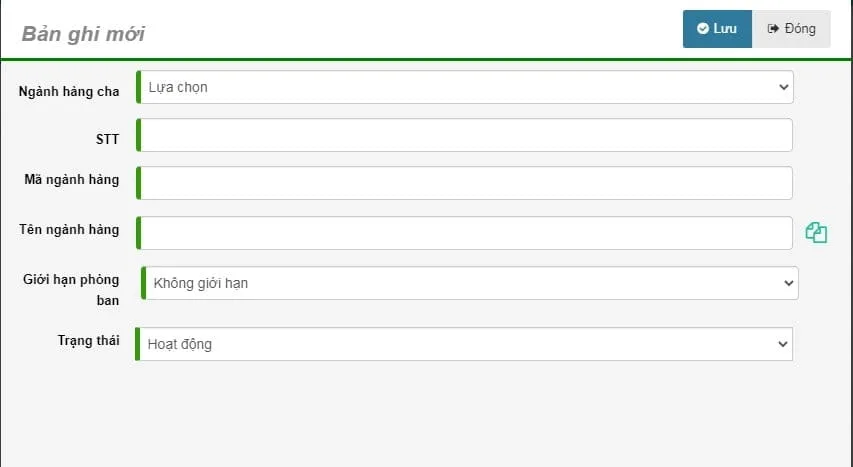Click the Tên ngành hàng label
This screenshot has height=467, width=853.
click(69, 230)
